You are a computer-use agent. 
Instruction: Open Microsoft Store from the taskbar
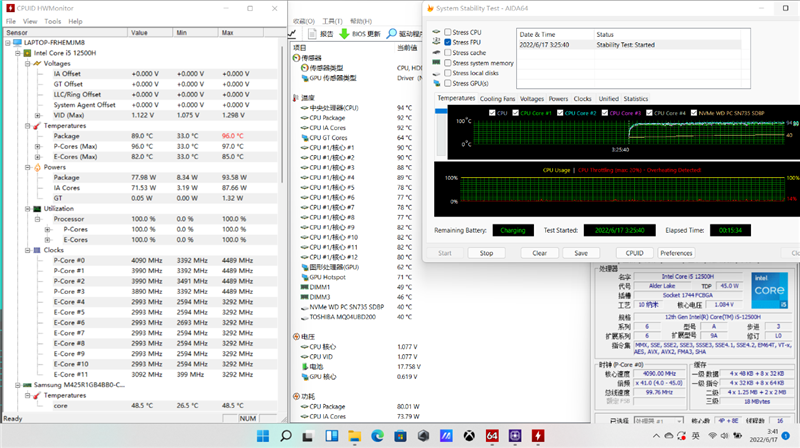pos(401,436)
